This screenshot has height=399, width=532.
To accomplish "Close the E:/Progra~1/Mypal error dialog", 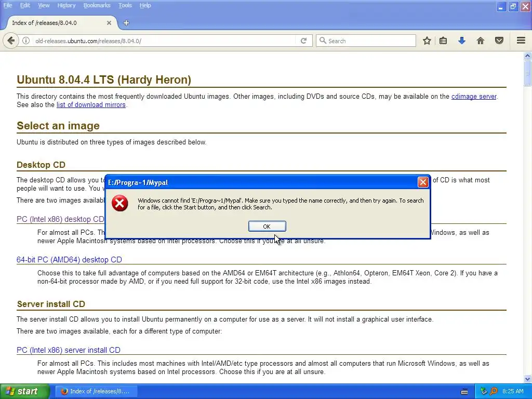I will (423, 182).
